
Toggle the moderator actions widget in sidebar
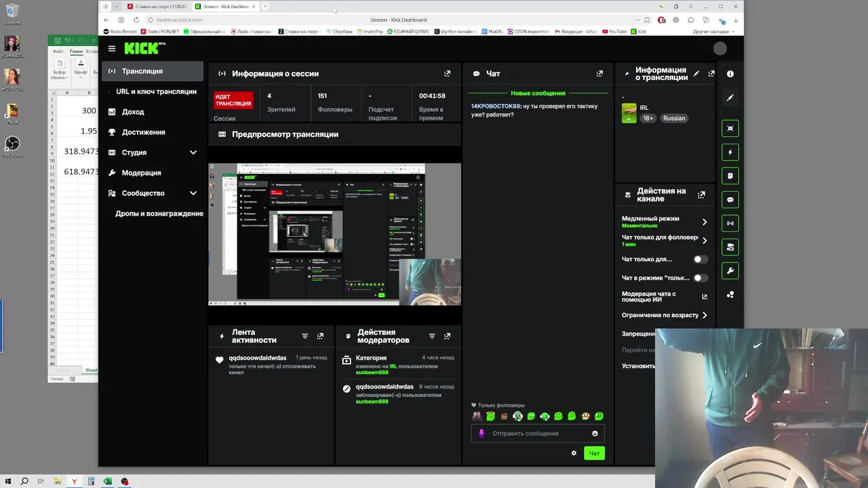pyautogui.click(x=730, y=176)
